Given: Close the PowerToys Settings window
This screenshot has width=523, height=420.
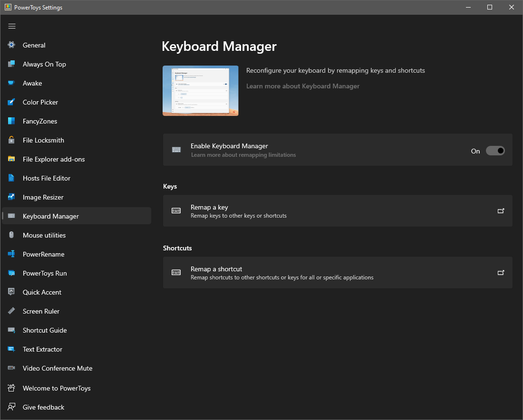Looking at the screenshot, I should click(x=511, y=7).
